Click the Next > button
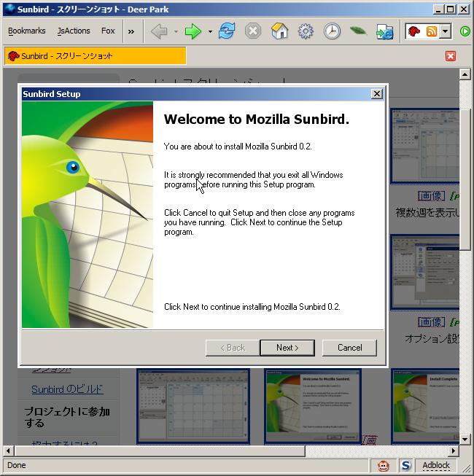This screenshot has height=476, width=474. (287, 348)
